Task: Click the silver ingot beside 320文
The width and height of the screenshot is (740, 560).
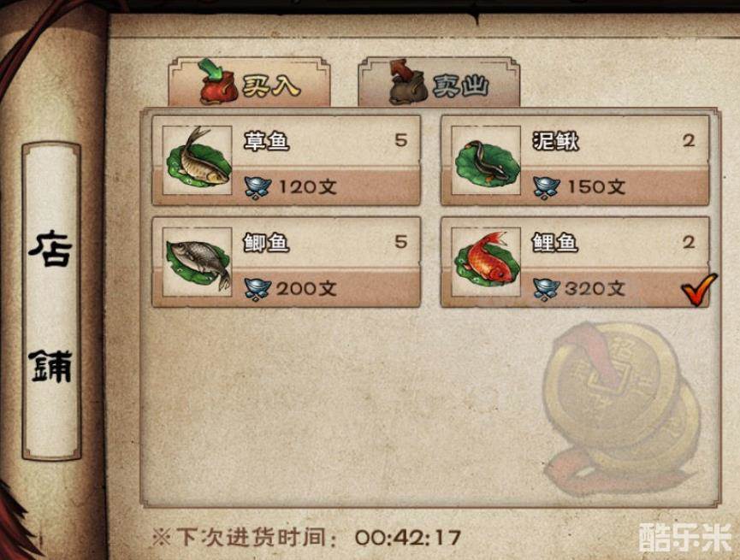Action: pos(547,289)
